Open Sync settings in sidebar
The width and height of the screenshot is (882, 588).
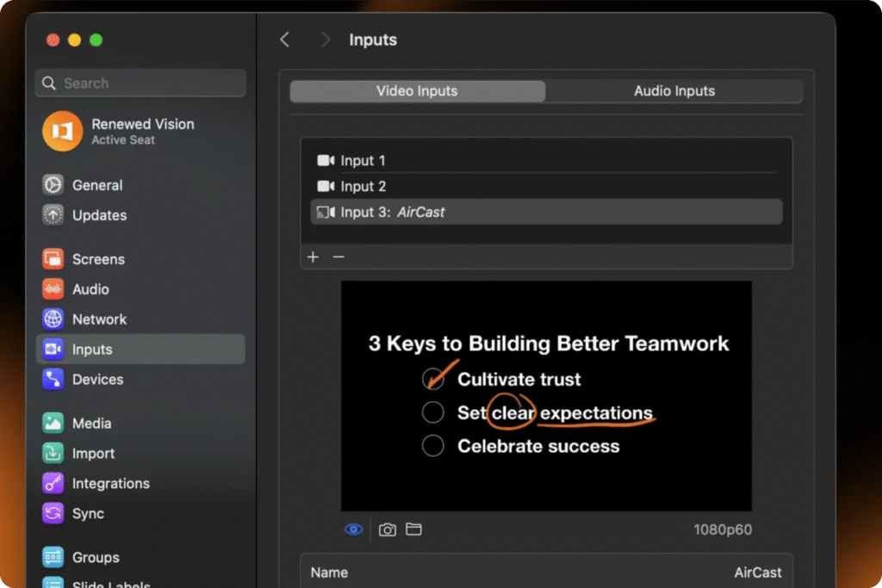pyautogui.click(x=87, y=514)
